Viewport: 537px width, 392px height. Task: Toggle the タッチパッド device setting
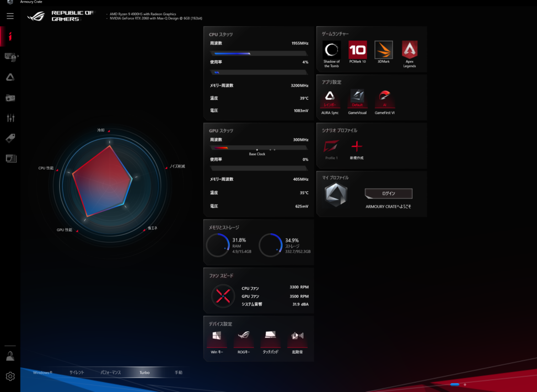(271, 342)
